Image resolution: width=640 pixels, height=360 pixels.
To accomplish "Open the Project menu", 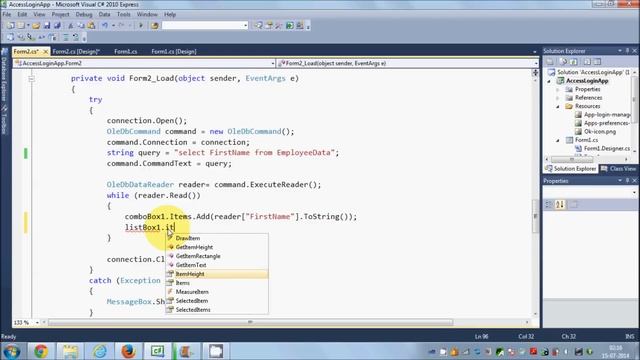I will (60, 14).
